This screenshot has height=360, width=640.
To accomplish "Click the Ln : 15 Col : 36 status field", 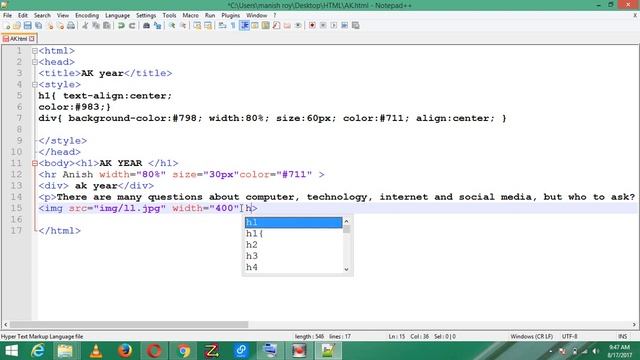I will (422, 336).
